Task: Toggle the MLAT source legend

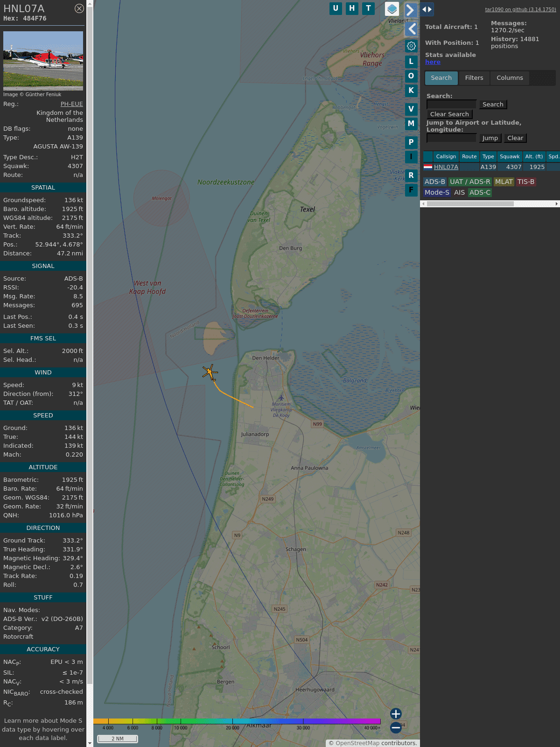Action: pyautogui.click(x=504, y=182)
